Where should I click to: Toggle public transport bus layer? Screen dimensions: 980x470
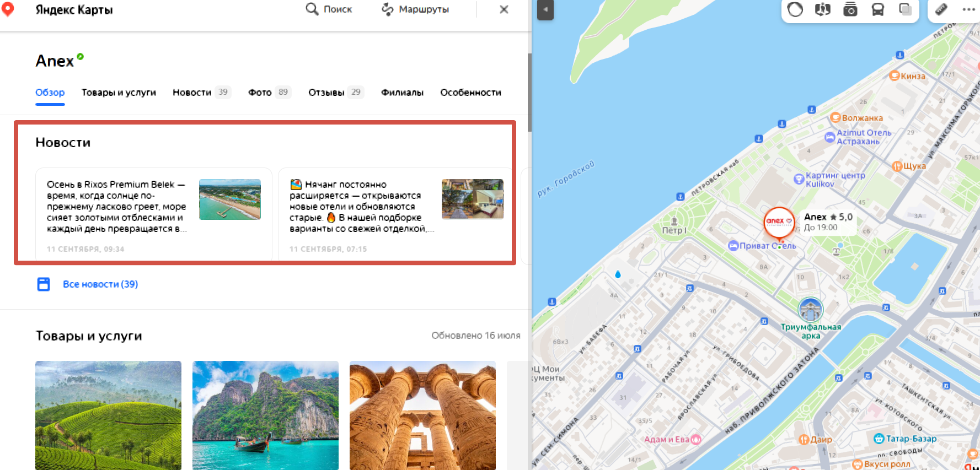point(877,9)
